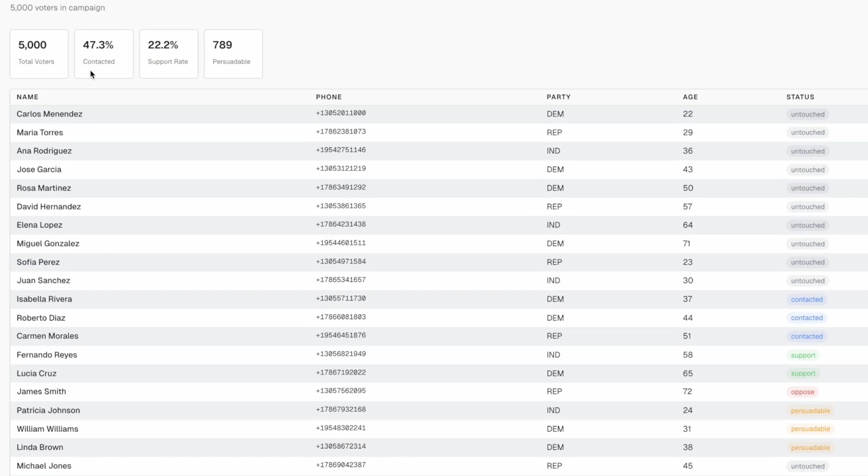Click the Total Voters stat card
This screenshot has height=476, width=868.
[x=39, y=54]
